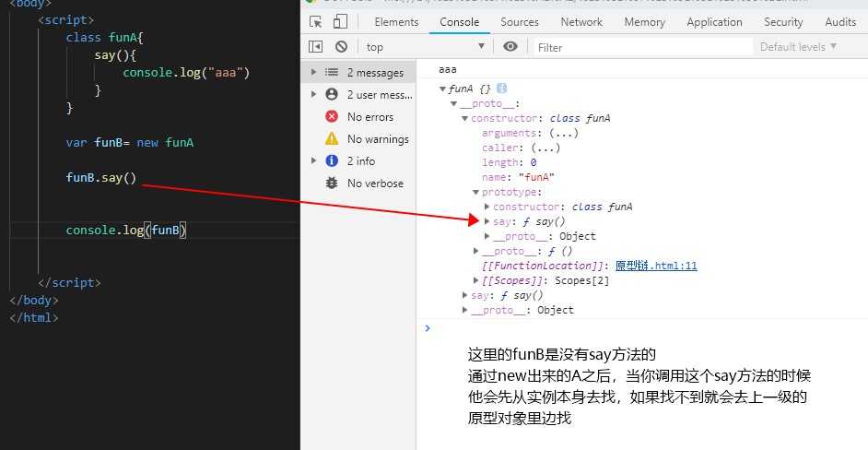868x450 pixels.
Task: Expand nested constructor under prototype
Action: (487, 207)
